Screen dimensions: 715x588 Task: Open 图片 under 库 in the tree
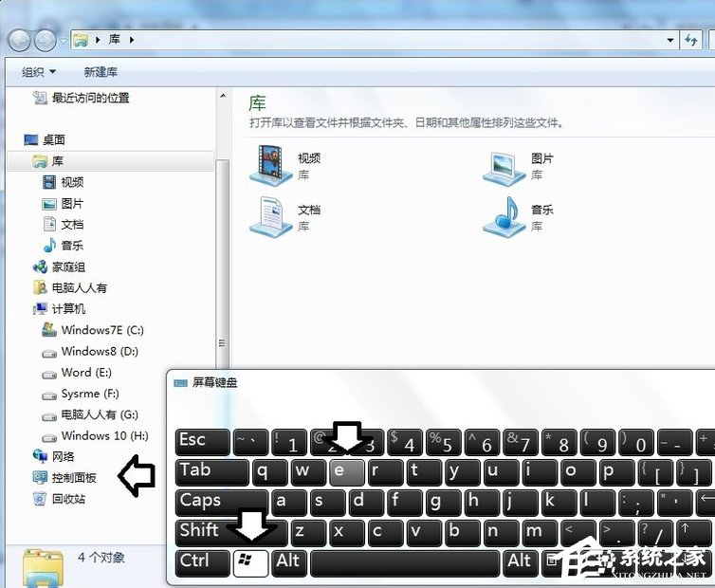[63, 204]
